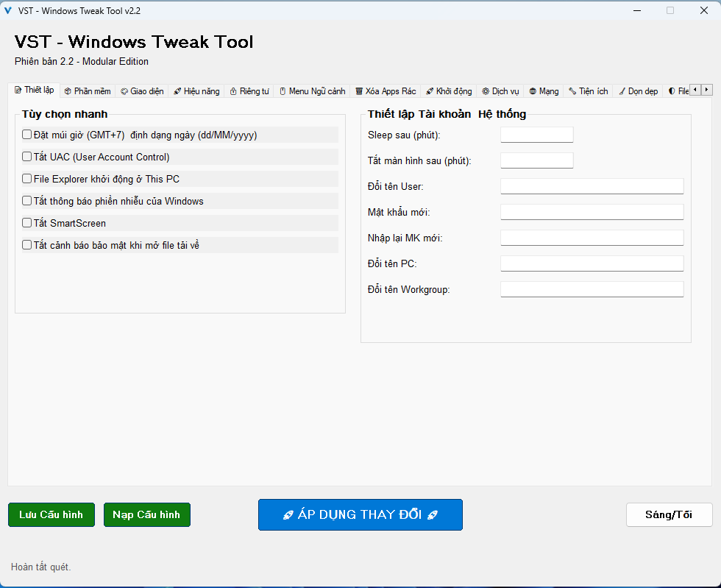
Task: Select the Mạng tab
Action: [x=544, y=91]
